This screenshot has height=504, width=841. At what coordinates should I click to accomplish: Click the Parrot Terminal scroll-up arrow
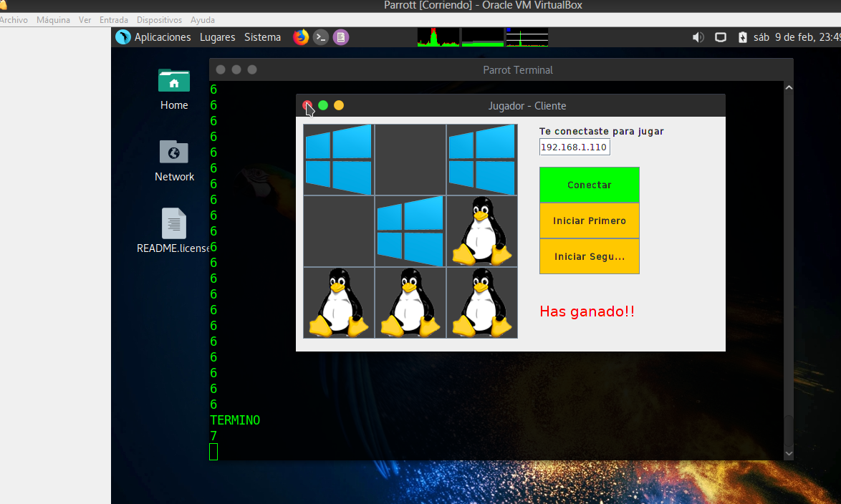[789, 87]
